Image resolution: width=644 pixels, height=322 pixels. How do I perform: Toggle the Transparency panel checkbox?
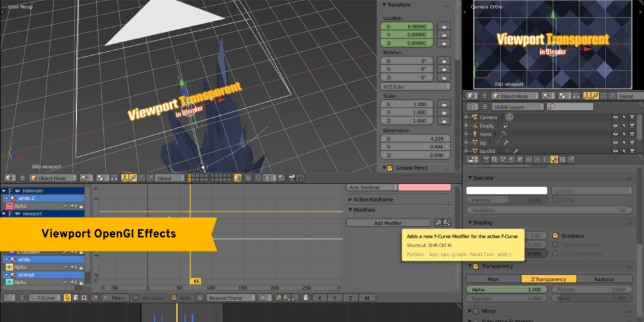[x=475, y=266]
